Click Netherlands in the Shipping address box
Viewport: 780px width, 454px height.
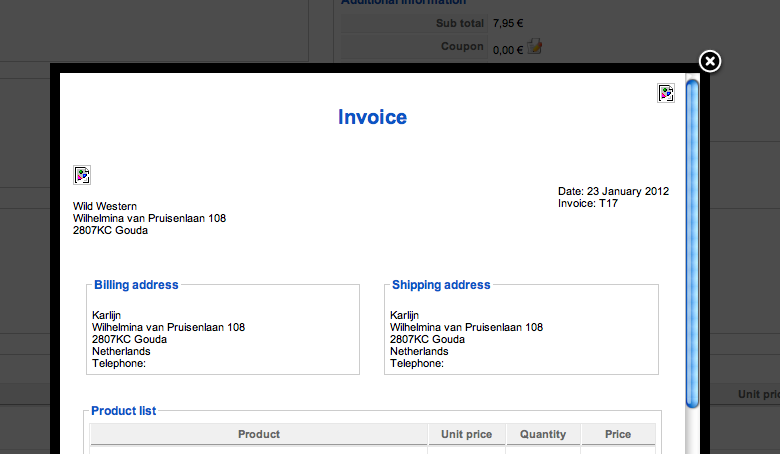[x=419, y=352]
